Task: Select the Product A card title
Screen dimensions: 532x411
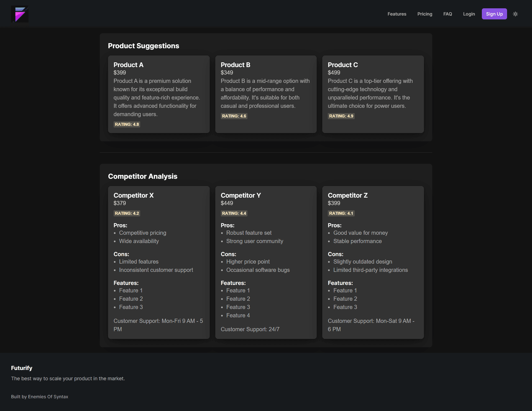Action: (x=128, y=65)
